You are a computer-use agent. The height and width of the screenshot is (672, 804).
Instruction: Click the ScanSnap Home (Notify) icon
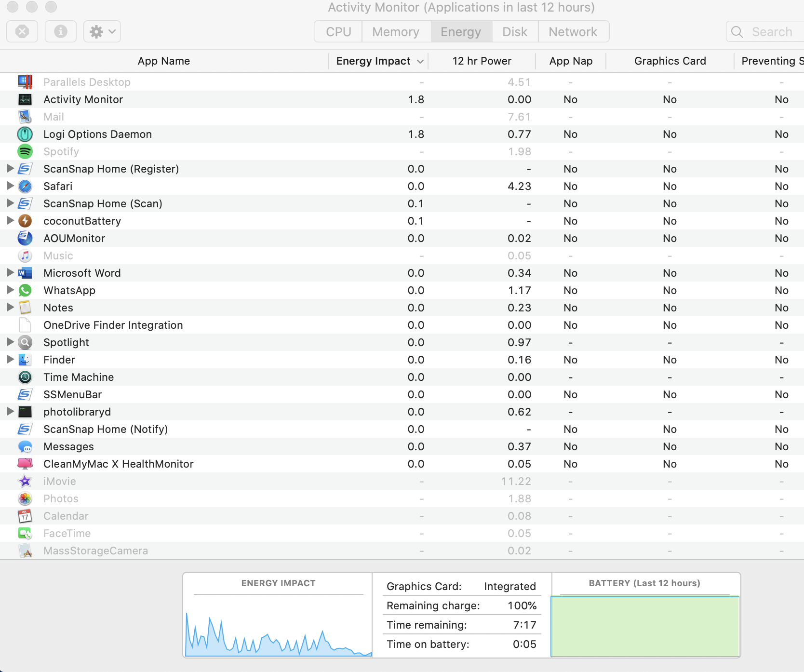(x=25, y=429)
